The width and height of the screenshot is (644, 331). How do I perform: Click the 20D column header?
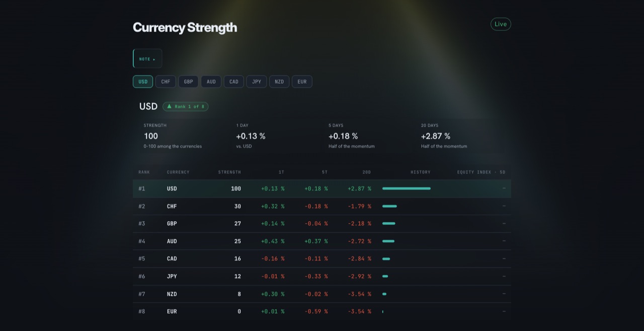(x=367, y=172)
